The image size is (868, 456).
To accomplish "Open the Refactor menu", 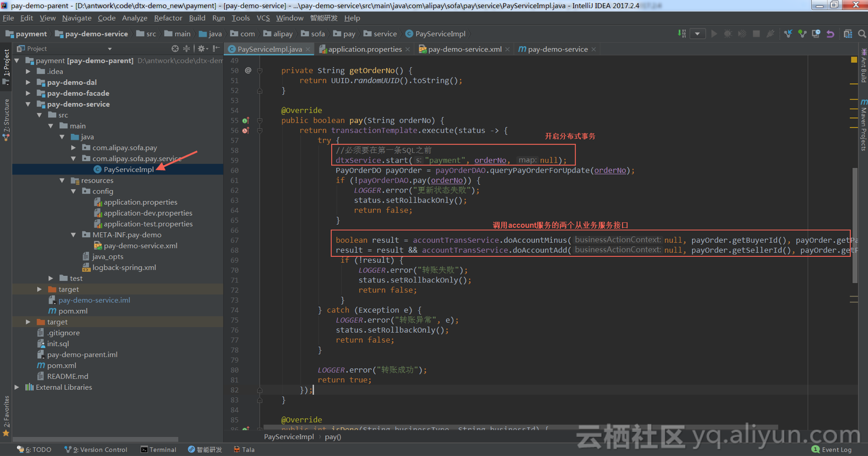I will pyautogui.click(x=168, y=18).
